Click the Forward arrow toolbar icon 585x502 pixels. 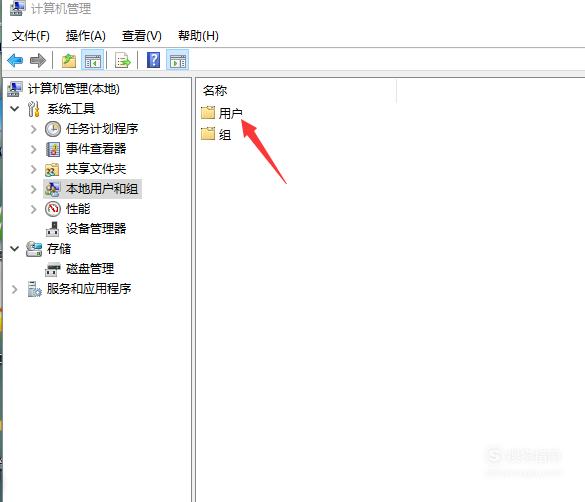click(x=38, y=60)
